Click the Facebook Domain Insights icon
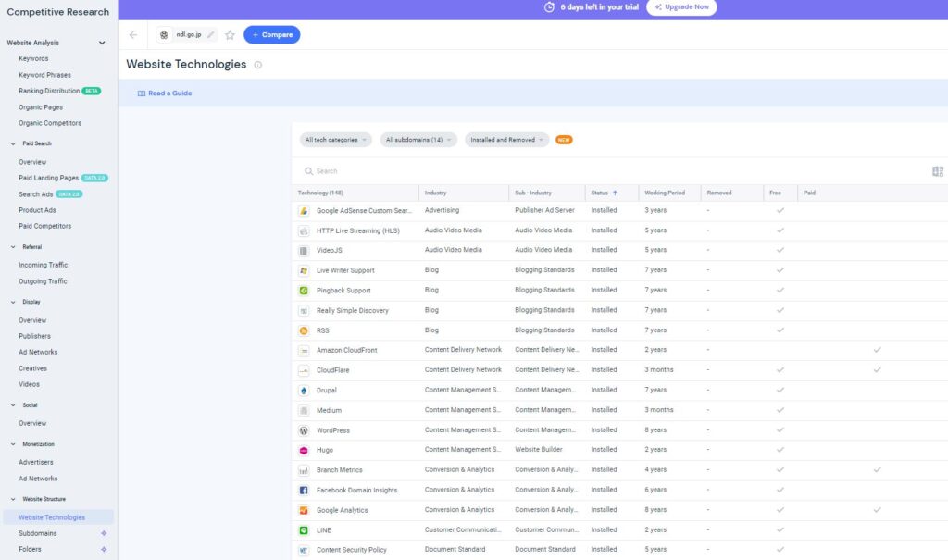 (304, 491)
